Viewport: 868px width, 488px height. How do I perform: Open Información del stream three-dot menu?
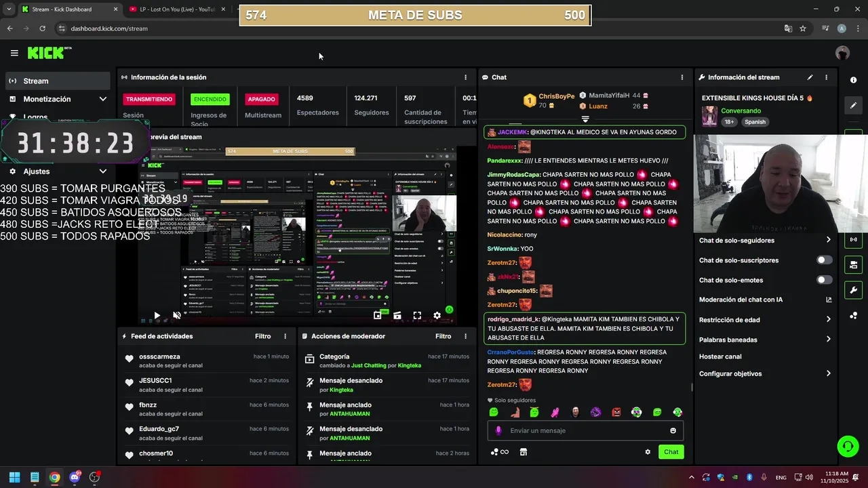pos(826,77)
